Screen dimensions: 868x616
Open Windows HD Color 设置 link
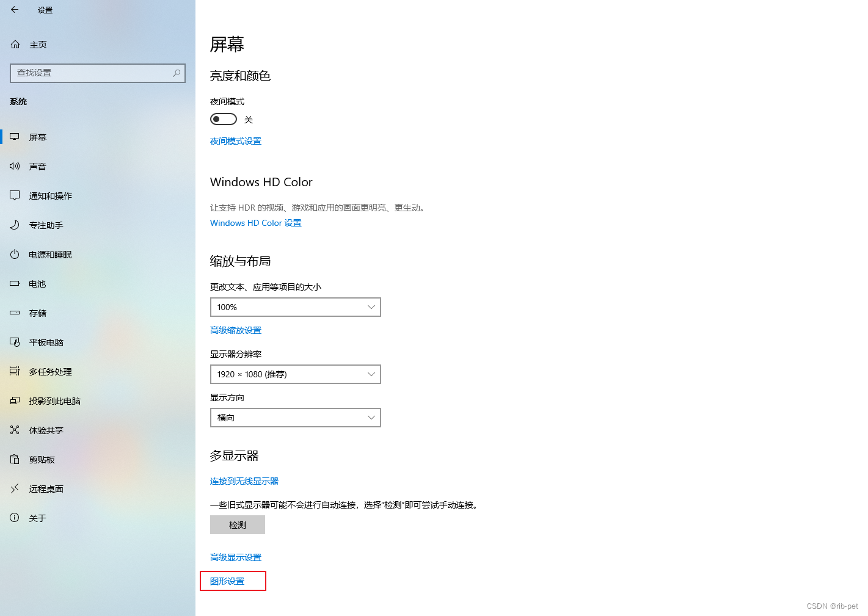pos(256,223)
